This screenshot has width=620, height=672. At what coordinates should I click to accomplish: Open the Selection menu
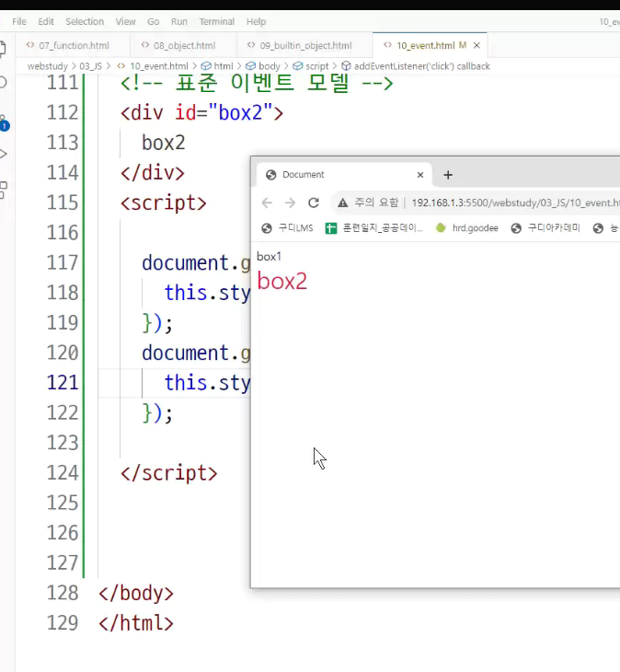85,21
